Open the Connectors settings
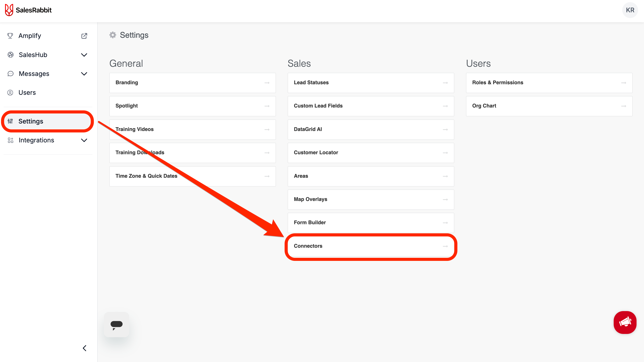Screen dimensions: 644x362 [x=371, y=246]
